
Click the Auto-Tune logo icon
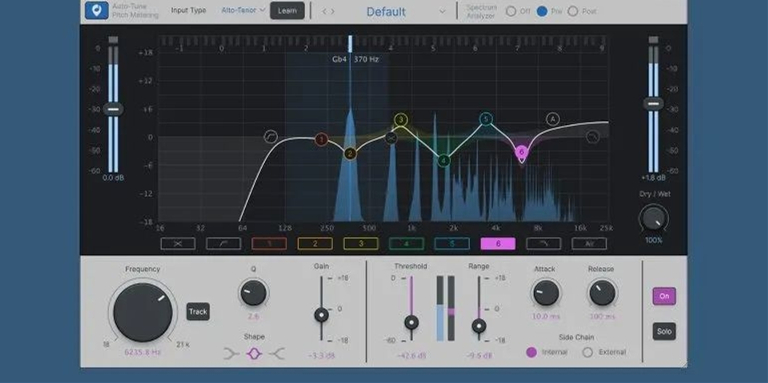pos(96,10)
